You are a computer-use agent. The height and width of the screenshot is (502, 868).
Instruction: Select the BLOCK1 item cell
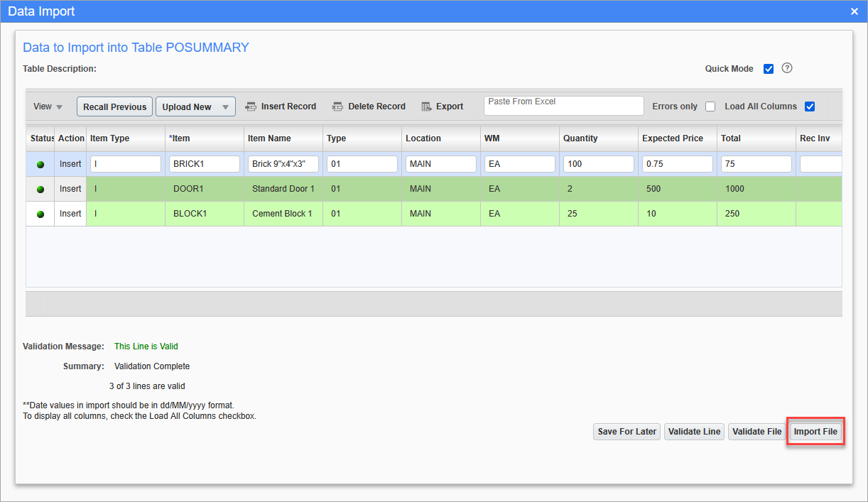(205, 214)
